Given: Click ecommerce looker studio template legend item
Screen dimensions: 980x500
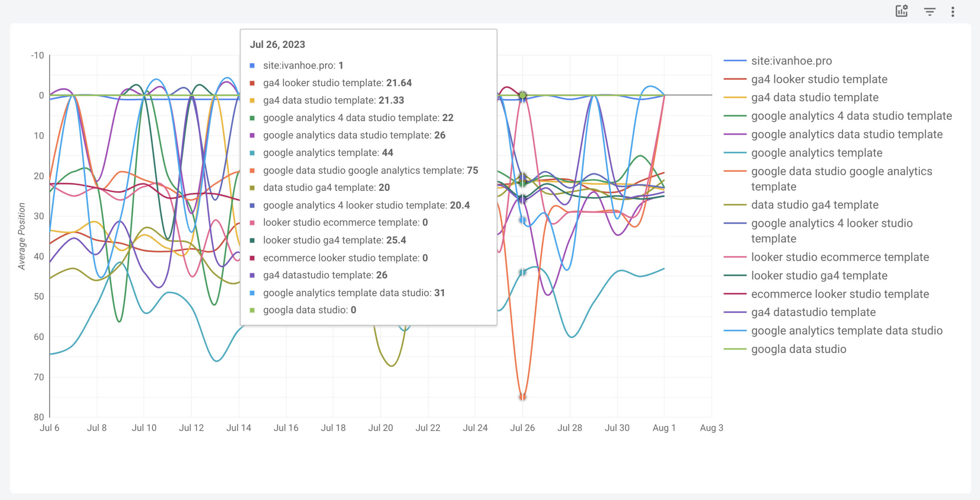Looking at the screenshot, I should point(840,294).
